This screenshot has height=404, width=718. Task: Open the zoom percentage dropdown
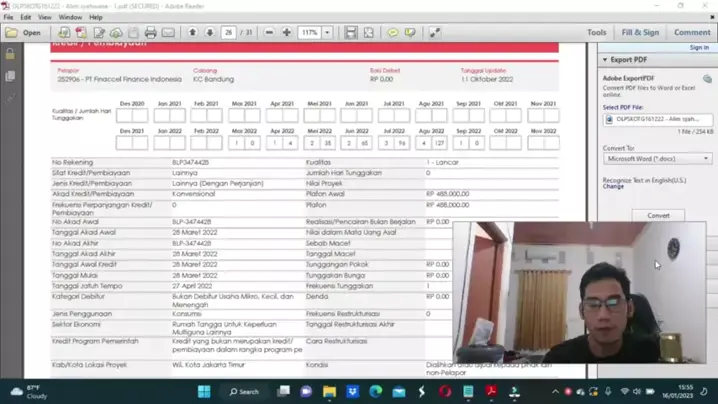pos(330,33)
